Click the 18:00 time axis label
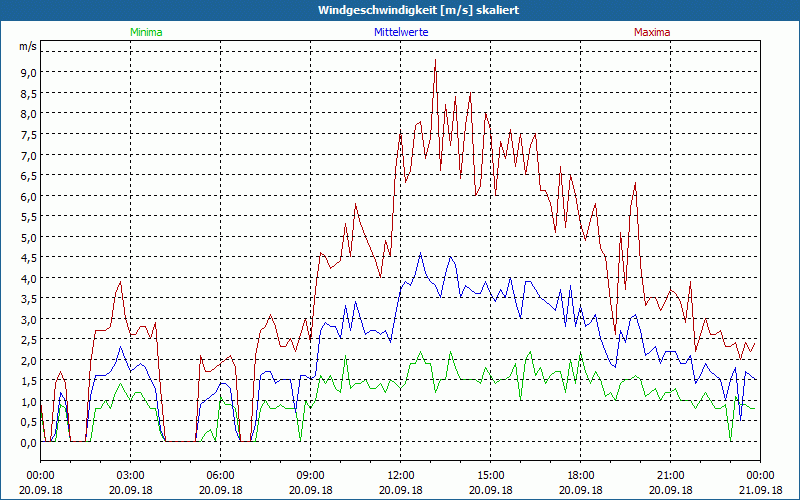The height and width of the screenshot is (500, 800). 581,476
